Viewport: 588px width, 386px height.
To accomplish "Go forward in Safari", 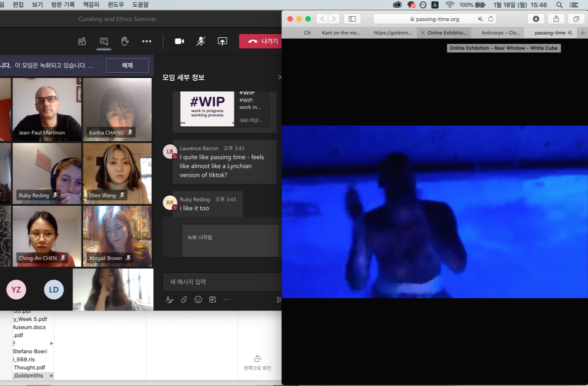I will point(334,19).
